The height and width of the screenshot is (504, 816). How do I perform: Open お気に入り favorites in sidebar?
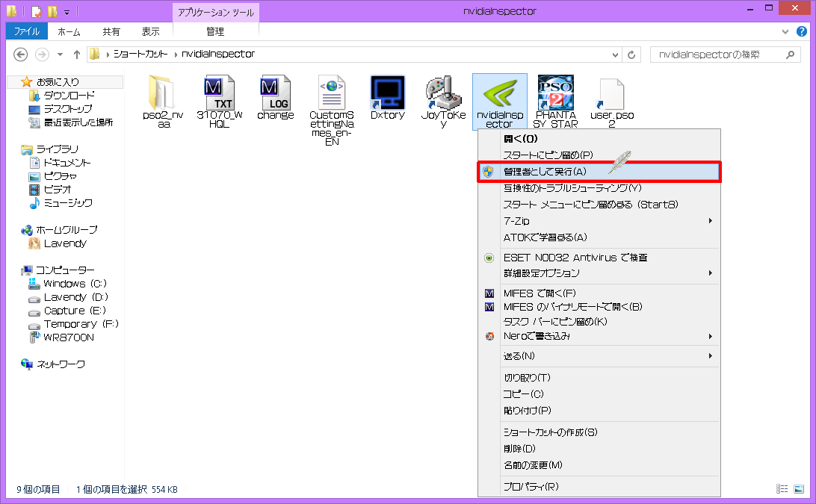coord(58,81)
